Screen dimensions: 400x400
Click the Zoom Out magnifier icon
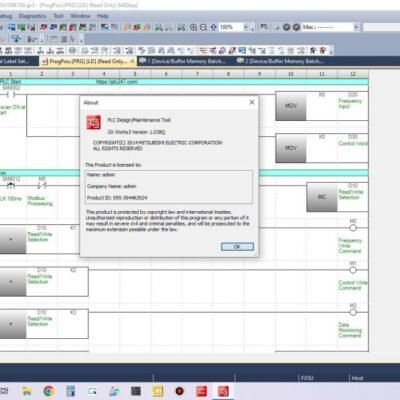203,27
